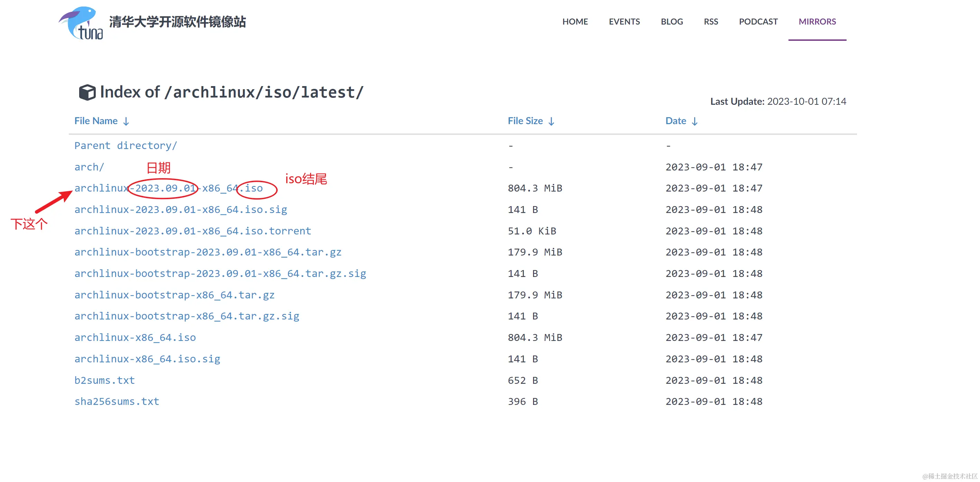
Task: Click the site title 清华大学开源软件镜像站
Action: coord(177,22)
